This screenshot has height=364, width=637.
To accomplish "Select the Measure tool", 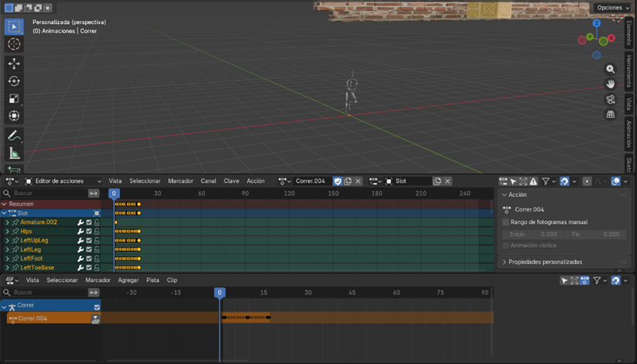I will point(14,153).
